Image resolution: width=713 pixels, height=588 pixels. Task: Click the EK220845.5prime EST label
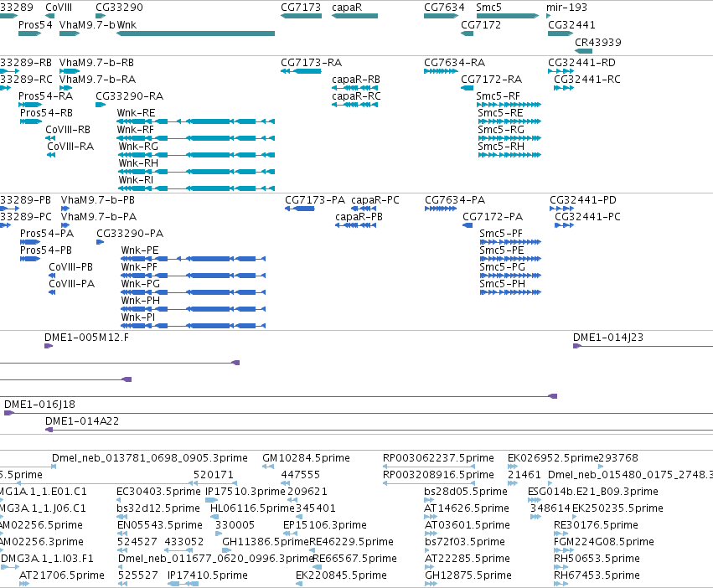click(341, 575)
